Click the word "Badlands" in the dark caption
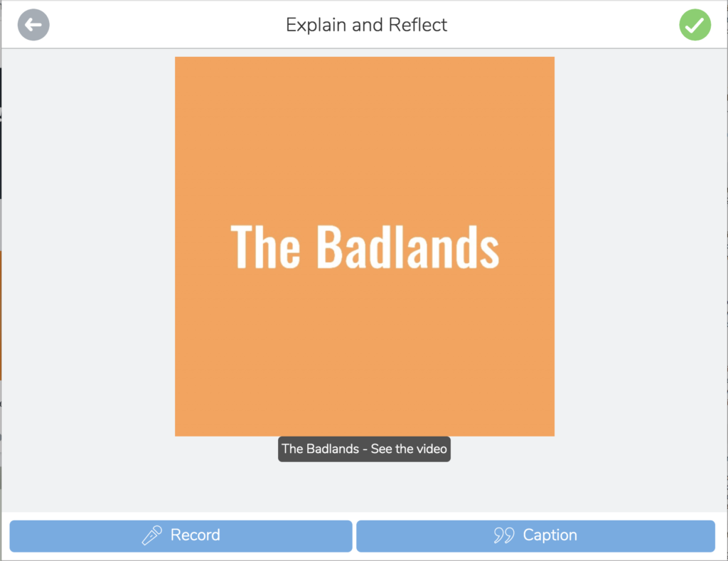This screenshot has height=561, width=728. (x=333, y=449)
